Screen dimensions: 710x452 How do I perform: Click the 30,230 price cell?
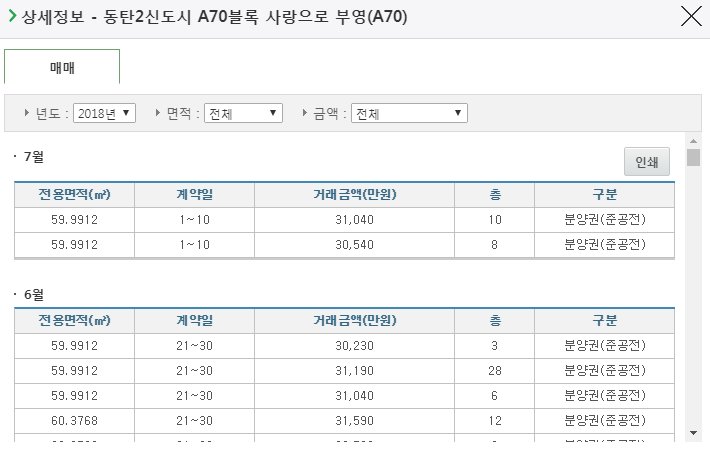(355, 346)
